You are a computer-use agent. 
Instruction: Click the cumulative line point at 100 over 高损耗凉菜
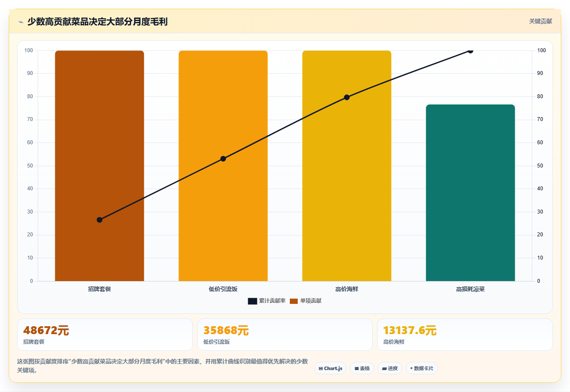point(470,50)
